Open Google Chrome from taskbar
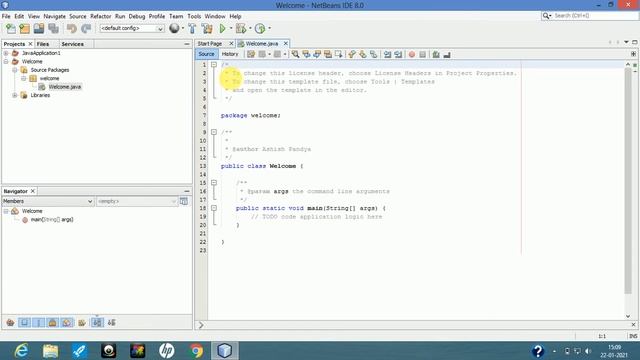Screen dimensions: 640x360 pyautogui.click(x=196, y=351)
